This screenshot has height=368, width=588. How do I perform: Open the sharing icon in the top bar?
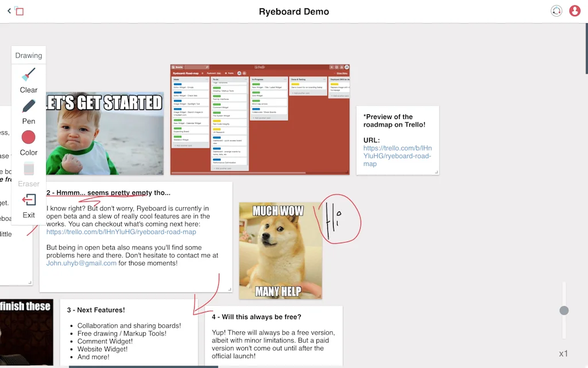pos(556,10)
